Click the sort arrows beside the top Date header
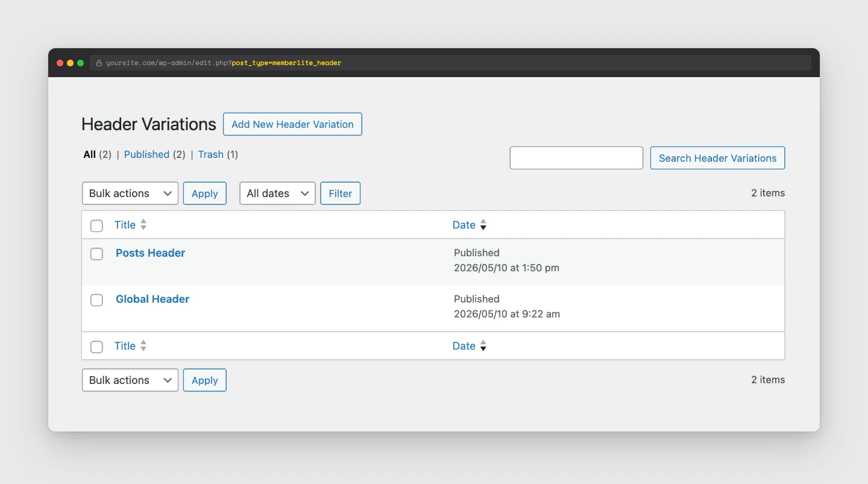Image resolution: width=868 pixels, height=484 pixels. pyautogui.click(x=483, y=225)
